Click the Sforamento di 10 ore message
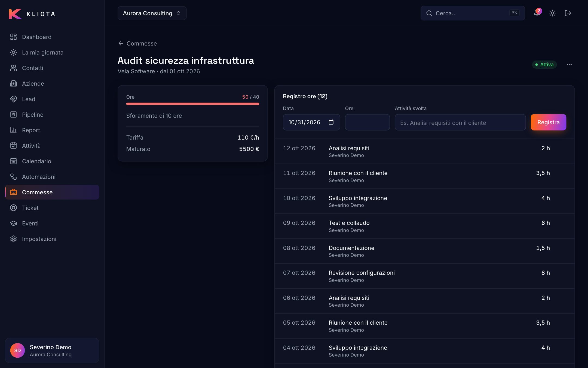The width and height of the screenshot is (588, 368). 154,116
